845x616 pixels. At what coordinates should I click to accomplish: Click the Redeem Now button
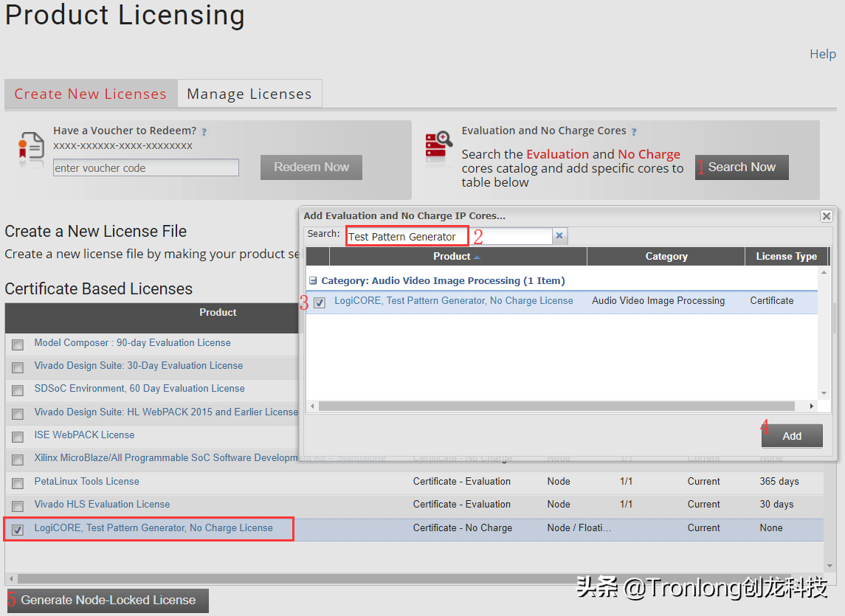(x=311, y=167)
